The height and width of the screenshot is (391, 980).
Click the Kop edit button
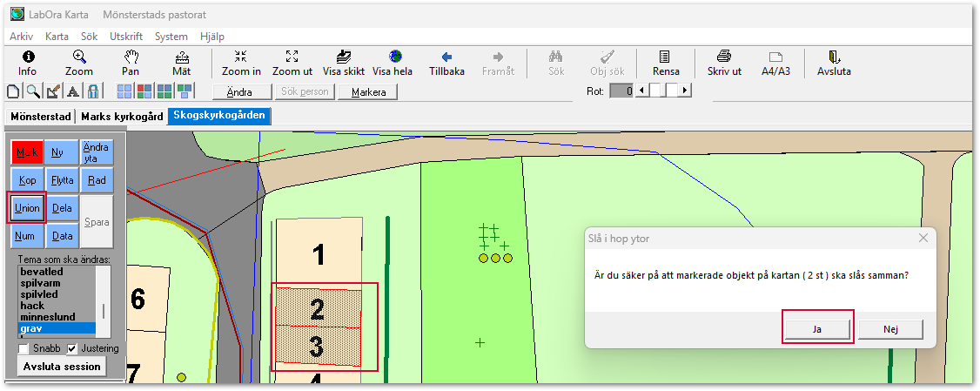coord(28,180)
